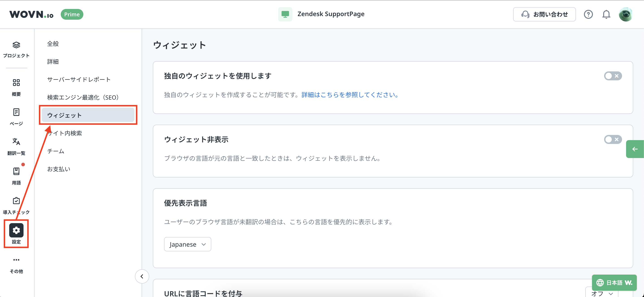
Task: Go to 概要 overview grid icon
Action: [x=16, y=83]
